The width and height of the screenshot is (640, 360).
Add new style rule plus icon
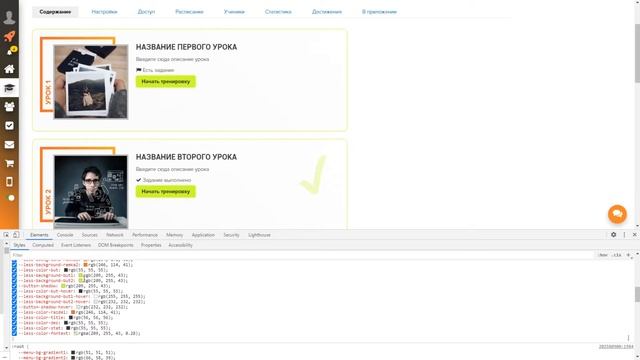click(x=628, y=255)
